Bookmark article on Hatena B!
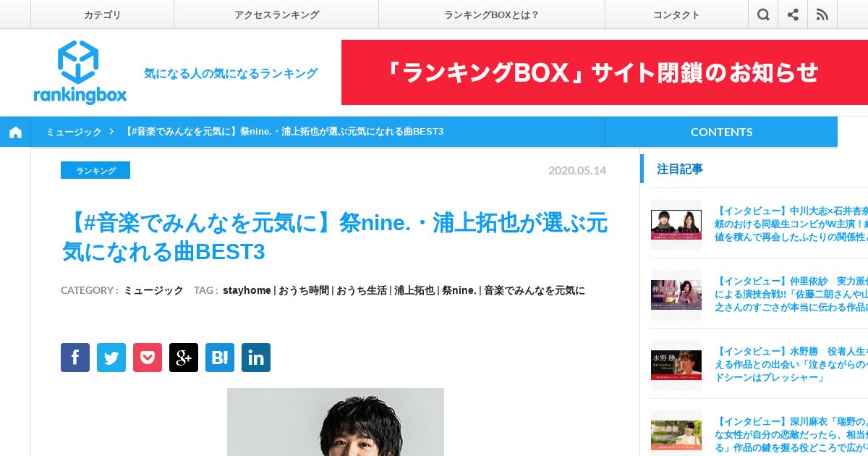 (220, 358)
